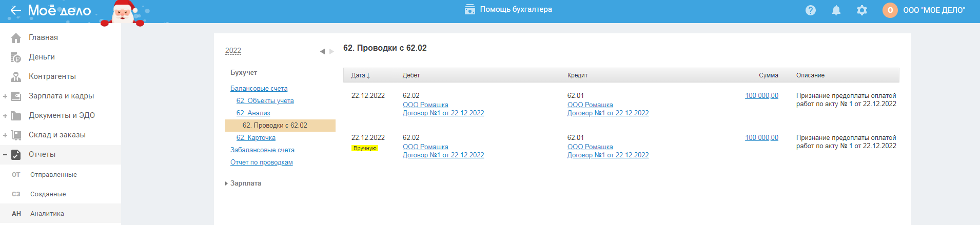980x225 pixels.
Task: Open the 2022 year selector
Action: point(233,50)
